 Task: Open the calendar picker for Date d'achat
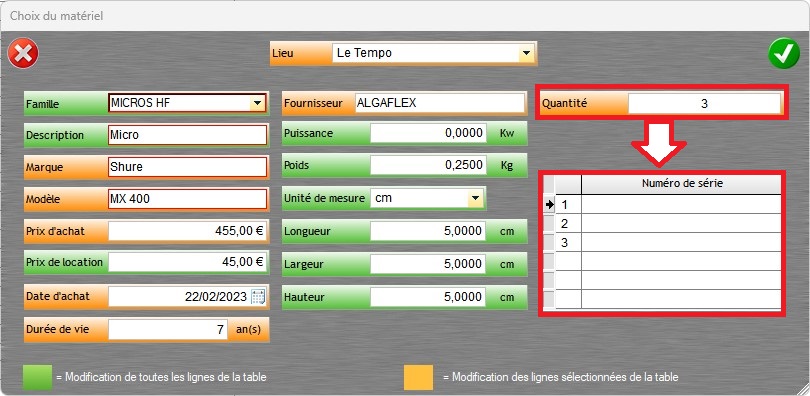pos(258,297)
